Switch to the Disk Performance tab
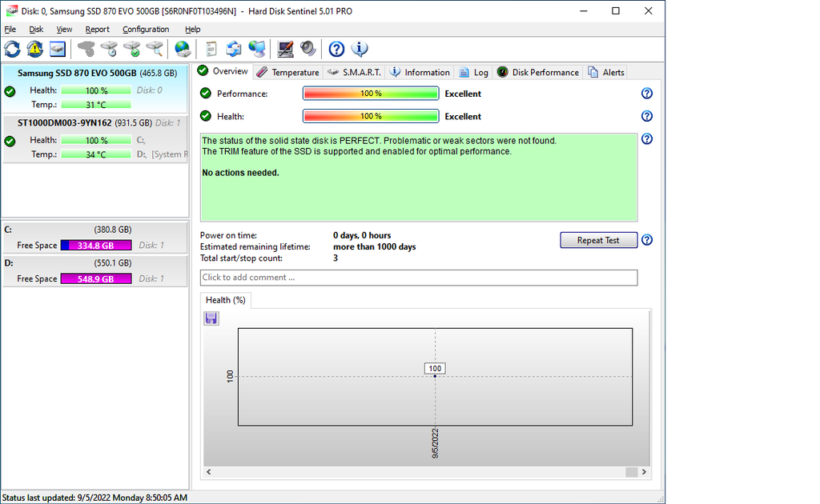This screenshot has width=820, height=504. [538, 73]
